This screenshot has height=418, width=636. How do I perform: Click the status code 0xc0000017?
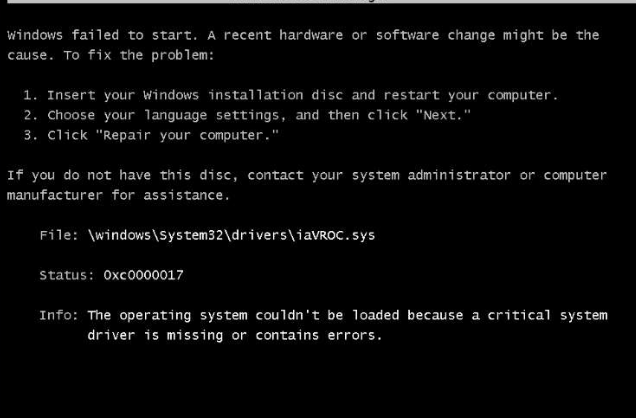(x=142, y=275)
